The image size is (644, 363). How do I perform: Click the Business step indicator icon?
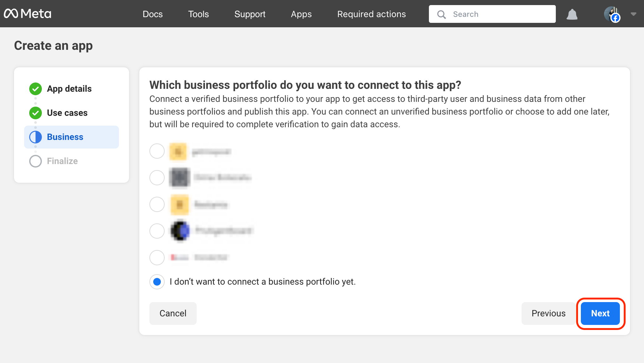pyautogui.click(x=35, y=137)
